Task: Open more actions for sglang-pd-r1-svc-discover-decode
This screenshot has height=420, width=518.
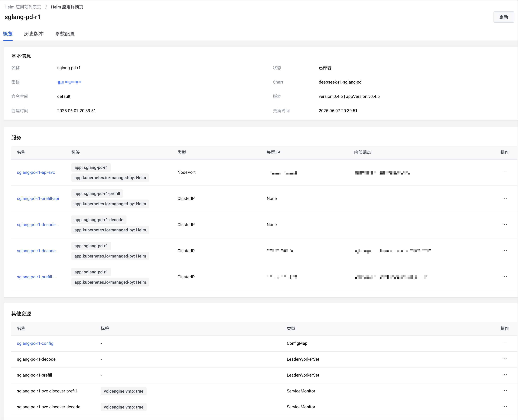Action: click(x=504, y=407)
